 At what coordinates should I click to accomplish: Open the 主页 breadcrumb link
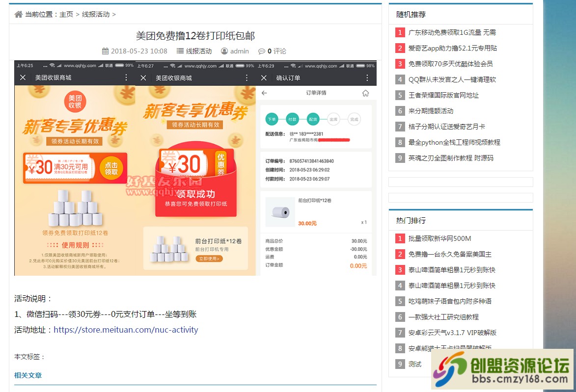(66, 14)
